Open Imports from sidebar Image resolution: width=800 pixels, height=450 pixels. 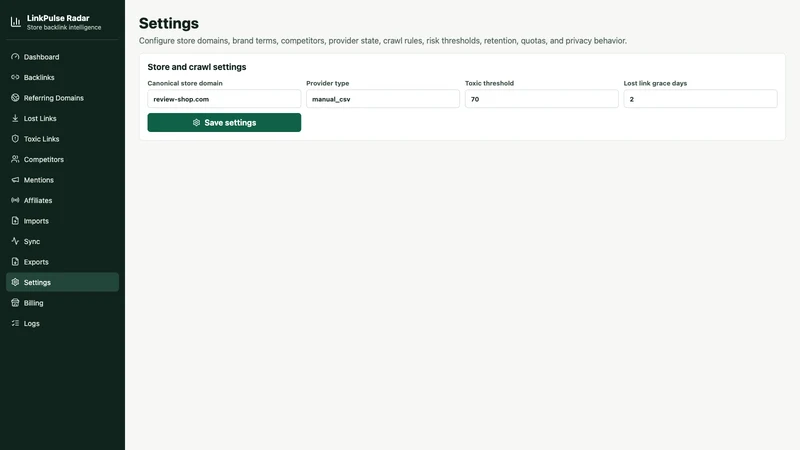click(x=62, y=220)
